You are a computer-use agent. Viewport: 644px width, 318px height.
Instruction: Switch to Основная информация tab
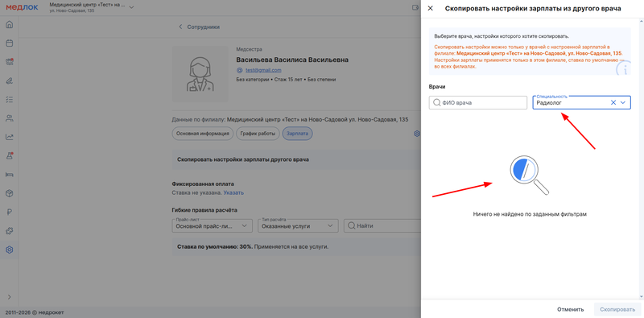[x=203, y=134]
